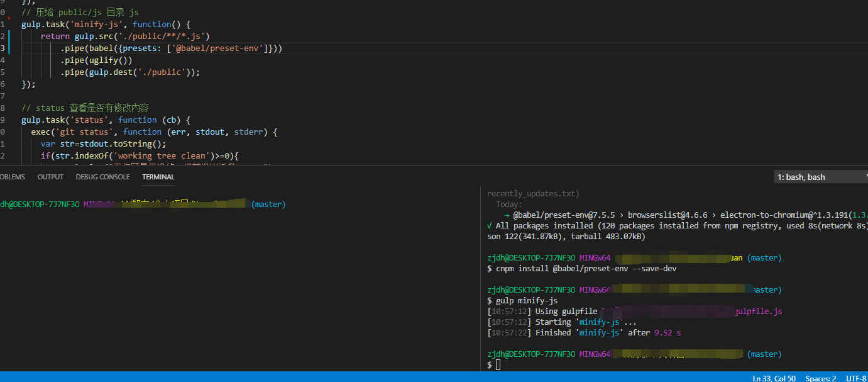Screen dimensions: 868x382
Task: Click the .pipe(uglify()) code line
Action: click(96, 60)
